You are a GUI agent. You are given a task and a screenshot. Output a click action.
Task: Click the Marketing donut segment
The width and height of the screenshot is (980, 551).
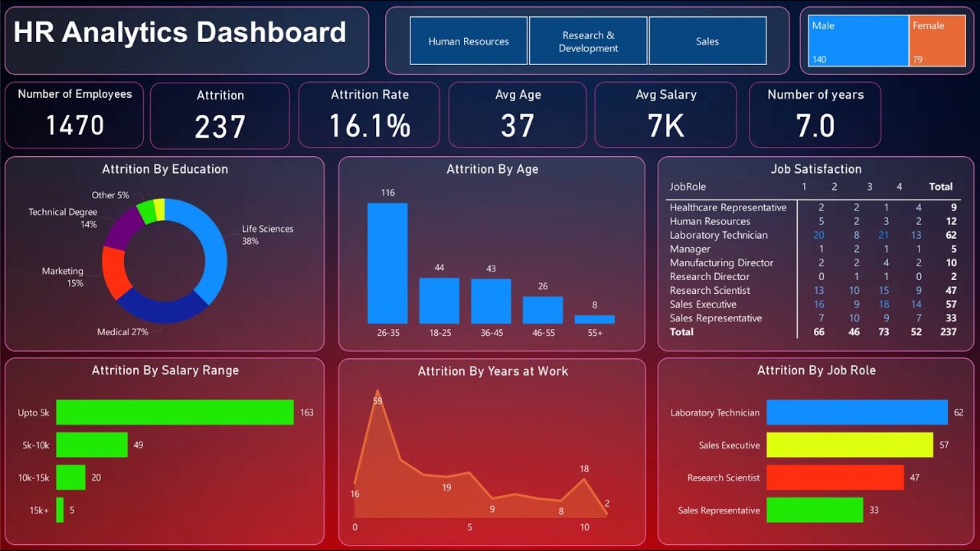coord(113,272)
